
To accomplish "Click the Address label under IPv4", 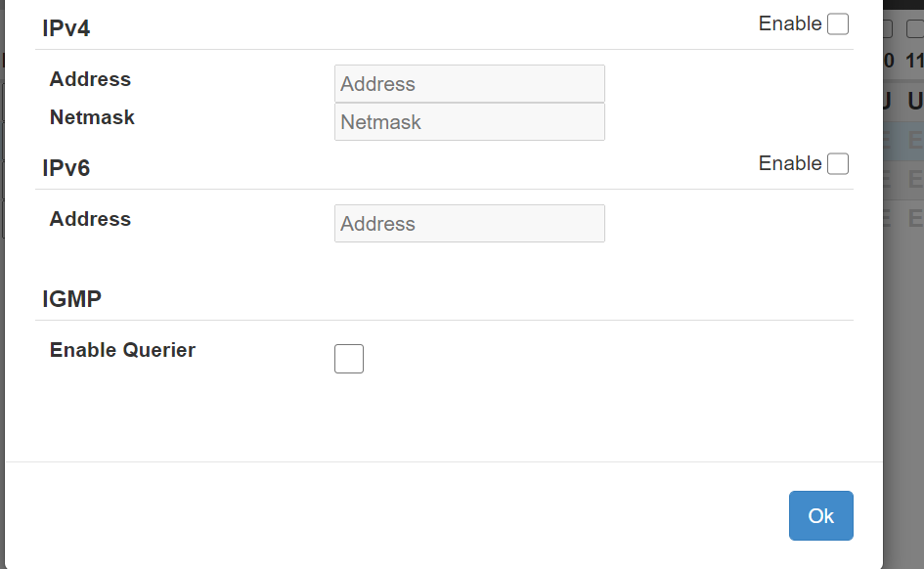I will point(90,79).
